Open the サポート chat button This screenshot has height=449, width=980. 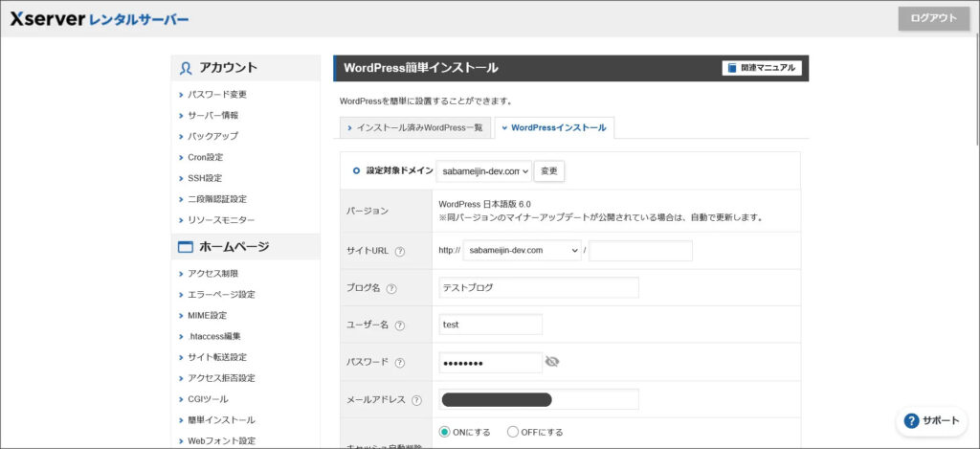[931, 421]
